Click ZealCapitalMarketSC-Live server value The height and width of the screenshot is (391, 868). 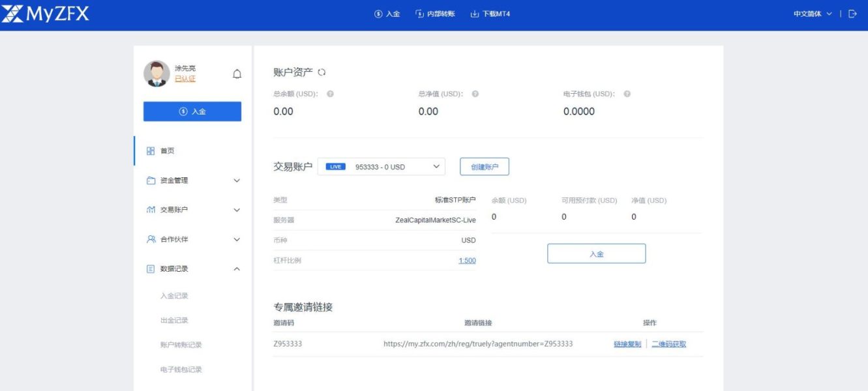[436, 220]
